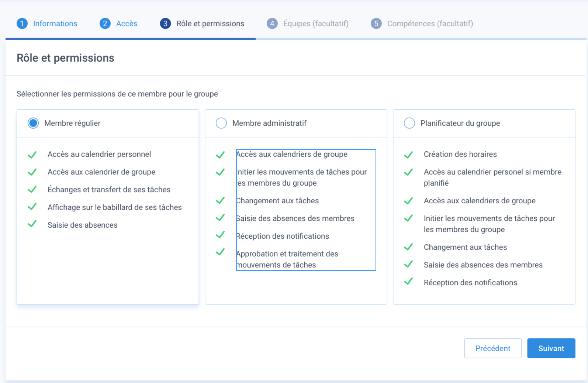This screenshot has width=588, height=383.
Task: Click checkmark beside Accès au calendrier personel si membre planifié
Action: click(408, 172)
